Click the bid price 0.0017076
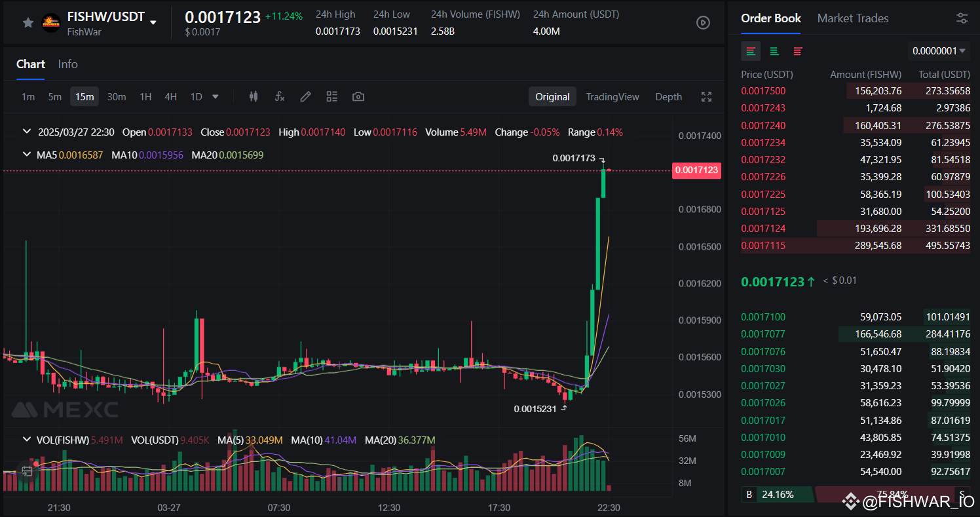Viewport: 980px width, 517px height. (x=763, y=352)
